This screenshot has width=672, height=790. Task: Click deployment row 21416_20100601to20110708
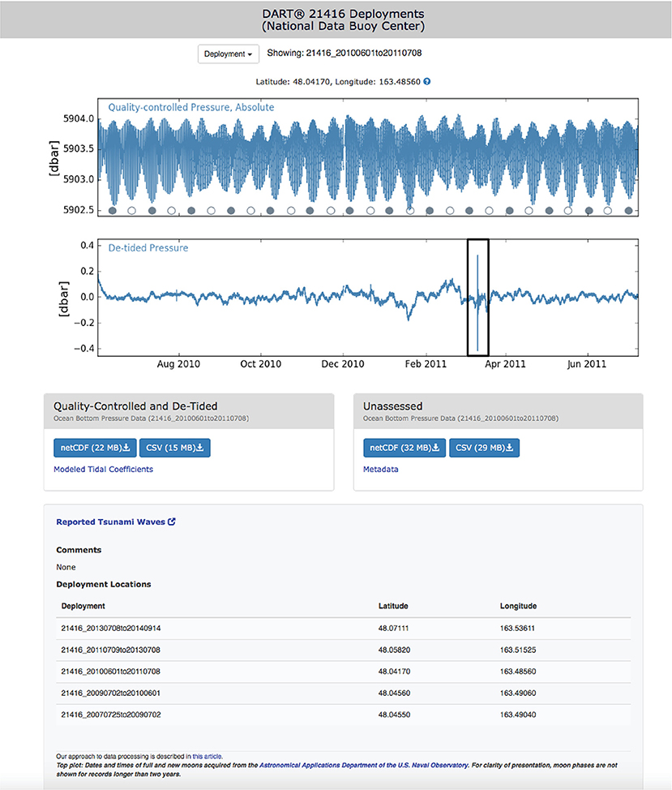[344, 672]
